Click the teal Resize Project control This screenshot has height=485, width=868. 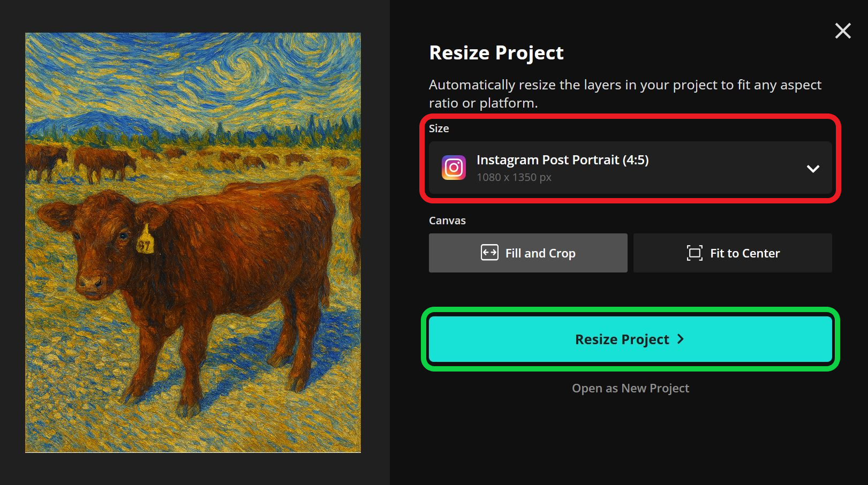coord(630,339)
